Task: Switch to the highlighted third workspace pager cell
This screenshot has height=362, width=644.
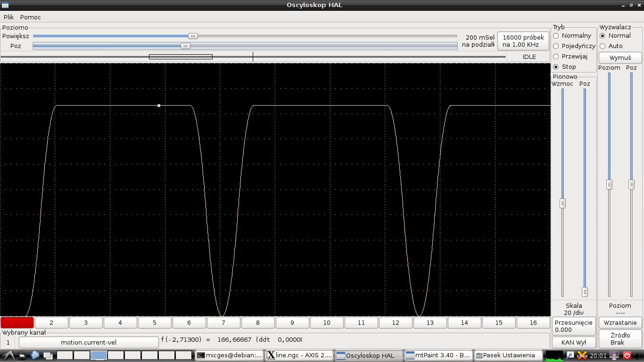Action: pos(99,355)
